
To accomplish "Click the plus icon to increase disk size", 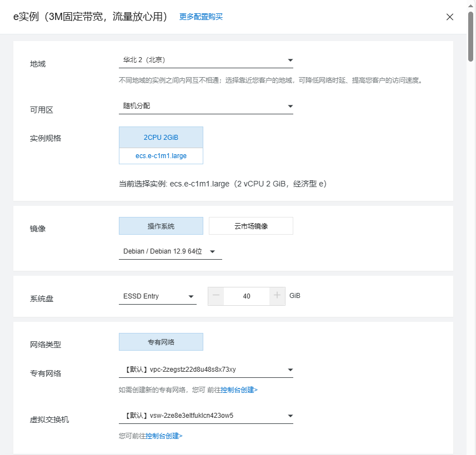I will [x=277, y=296].
